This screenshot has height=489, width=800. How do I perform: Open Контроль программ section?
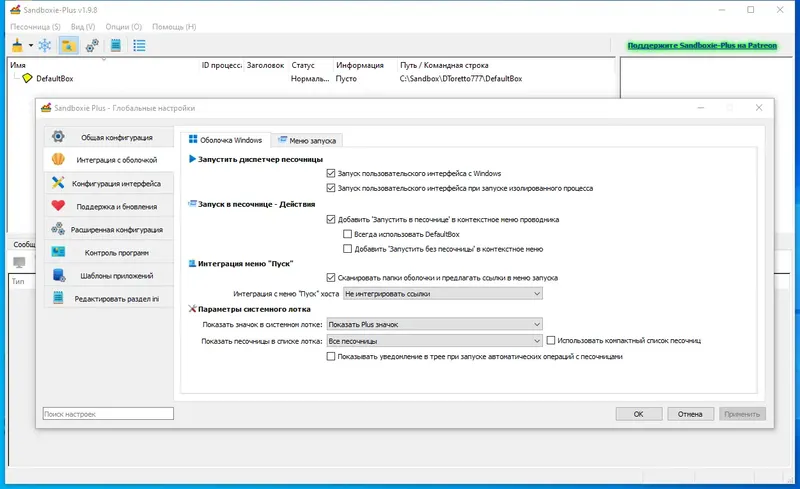tap(109, 252)
